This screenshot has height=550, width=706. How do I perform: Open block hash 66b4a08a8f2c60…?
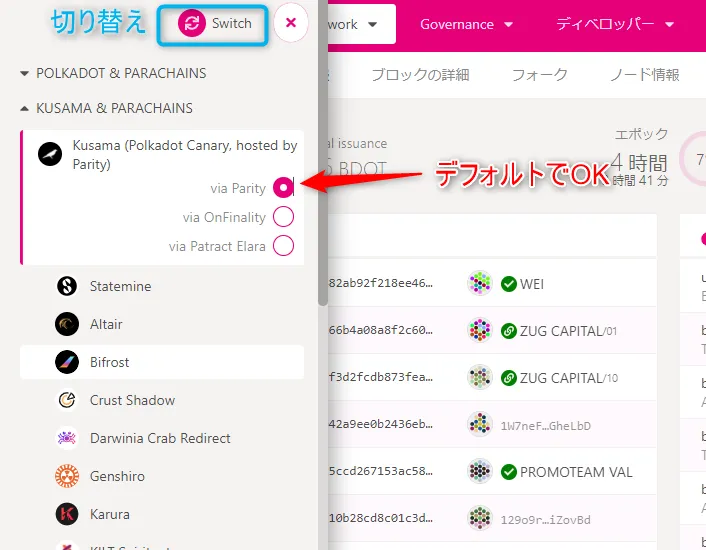tap(380, 330)
